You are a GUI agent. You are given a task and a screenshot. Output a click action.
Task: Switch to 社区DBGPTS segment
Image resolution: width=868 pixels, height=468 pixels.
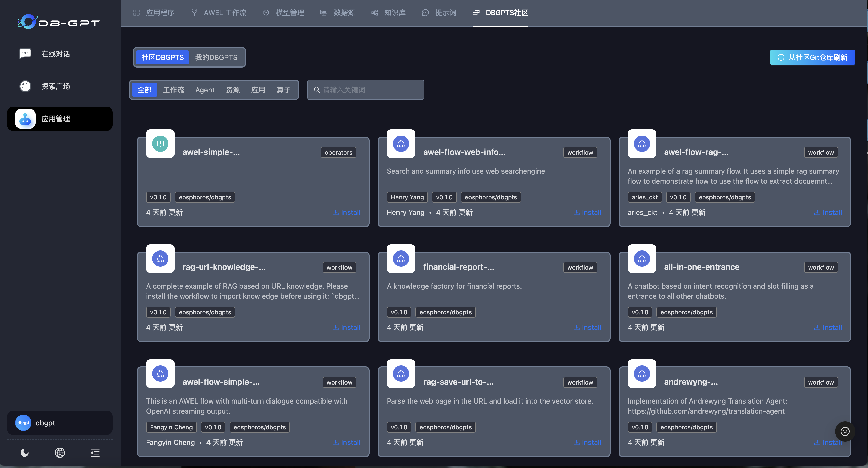tap(162, 57)
